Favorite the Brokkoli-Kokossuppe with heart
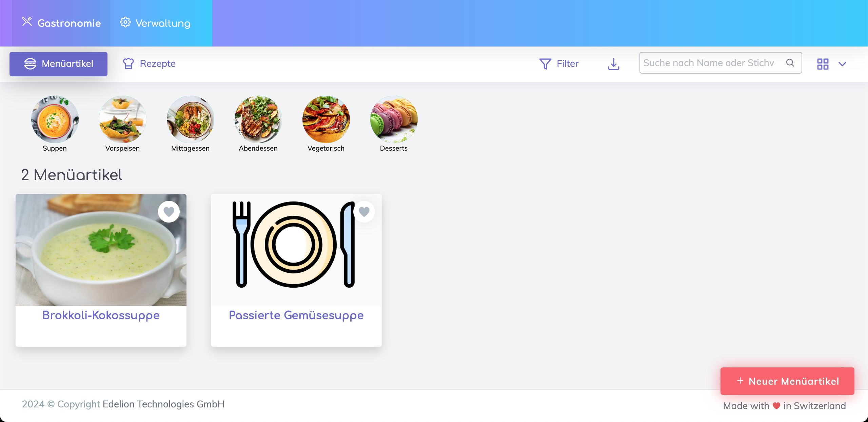 coord(169,212)
